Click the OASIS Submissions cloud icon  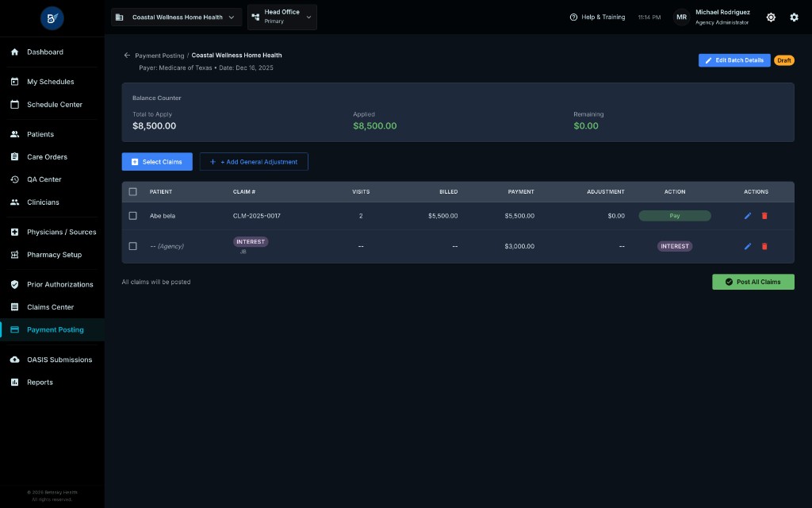(x=14, y=360)
